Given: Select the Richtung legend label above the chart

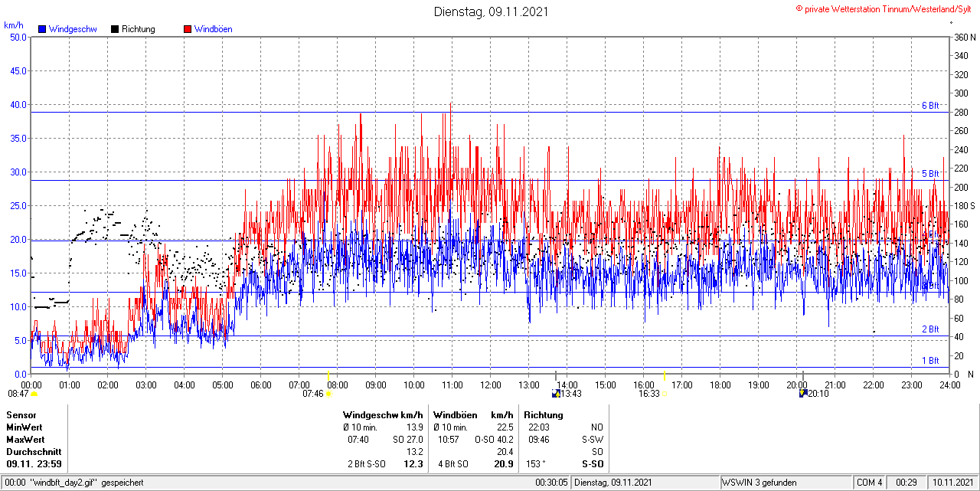Looking at the screenshot, I should coord(139,29).
